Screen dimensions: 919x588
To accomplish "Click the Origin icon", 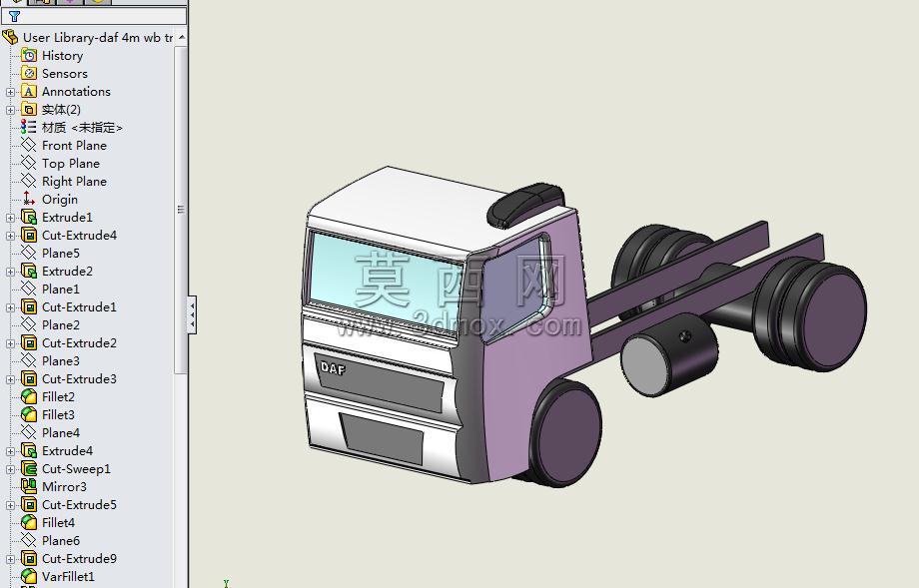I will 29,199.
